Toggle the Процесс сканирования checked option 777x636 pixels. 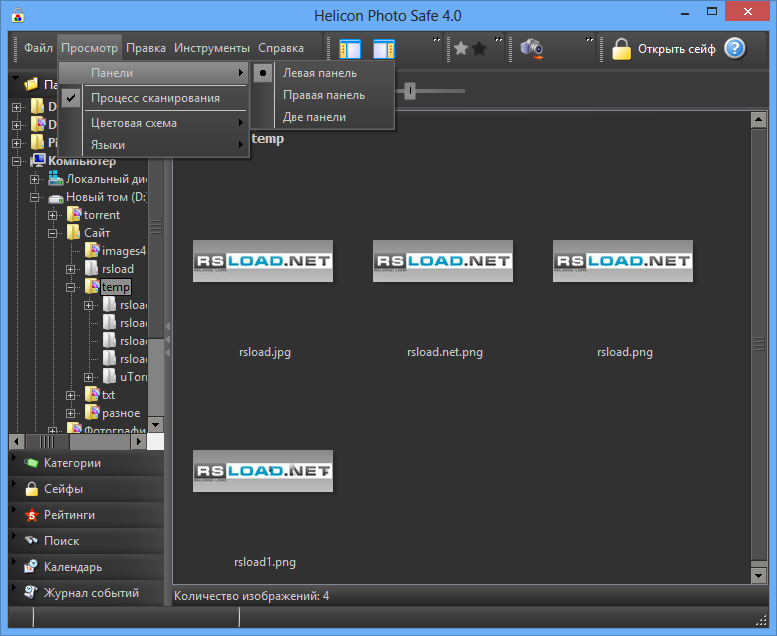155,98
